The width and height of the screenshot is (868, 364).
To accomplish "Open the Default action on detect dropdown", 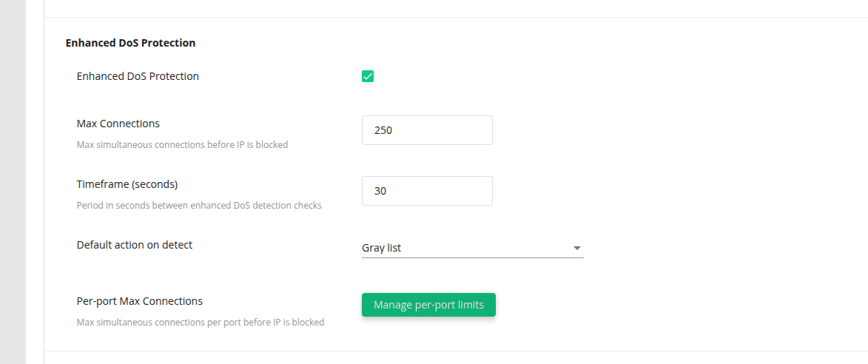I will tap(472, 248).
